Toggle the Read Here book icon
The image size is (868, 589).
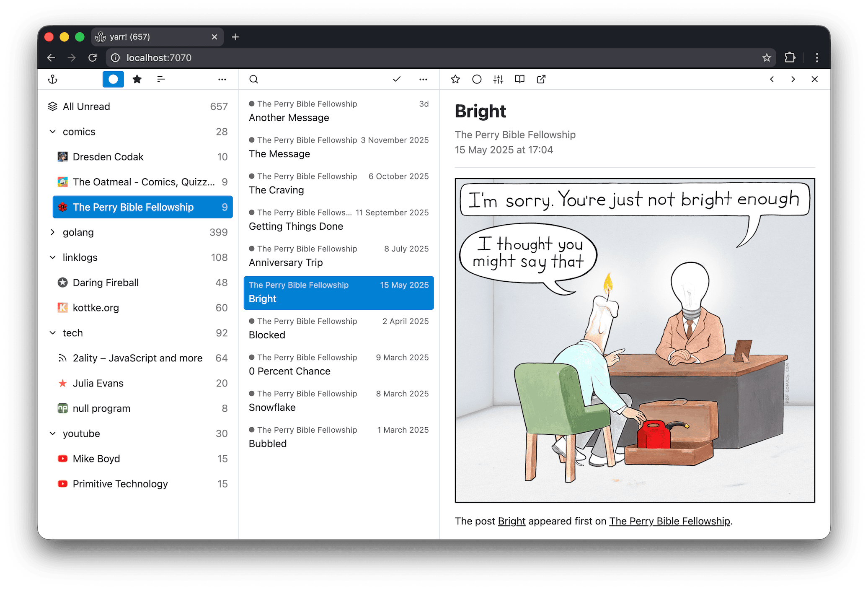tap(519, 79)
